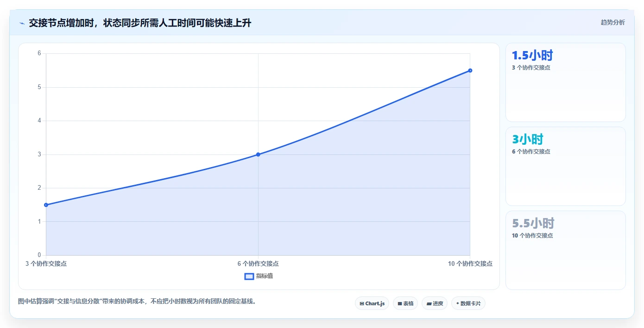Viewport: 644px width, 328px height.
Task: Click the 指标值 legend color box
Action: 249,276
